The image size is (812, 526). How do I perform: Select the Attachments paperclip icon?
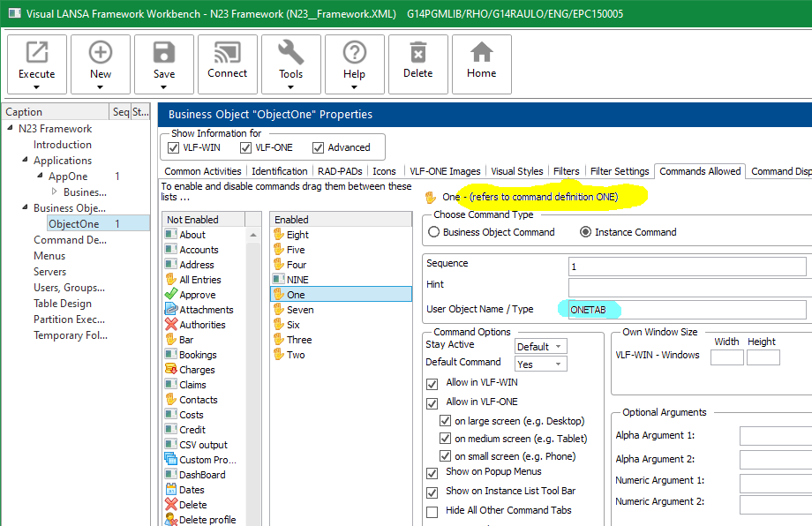[171, 309]
